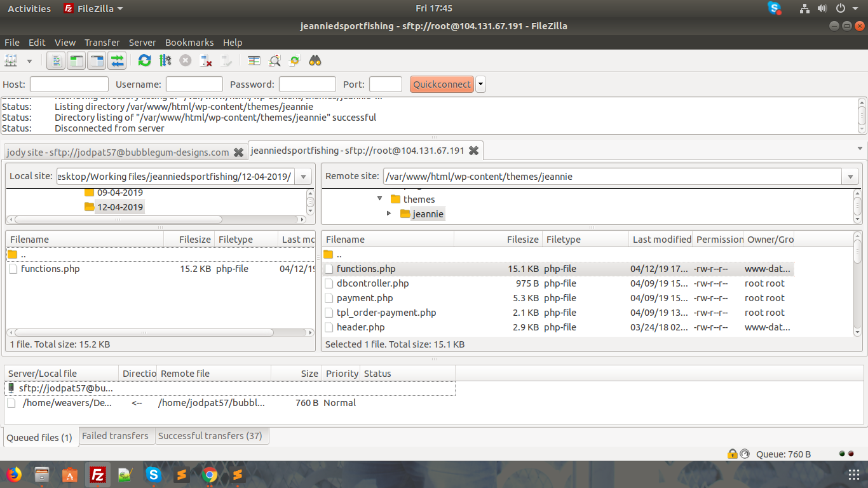This screenshot has height=488, width=868.
Task: Open Ubuntu Software from the dock
Action: pyautogui.click(x=70, y=475)
